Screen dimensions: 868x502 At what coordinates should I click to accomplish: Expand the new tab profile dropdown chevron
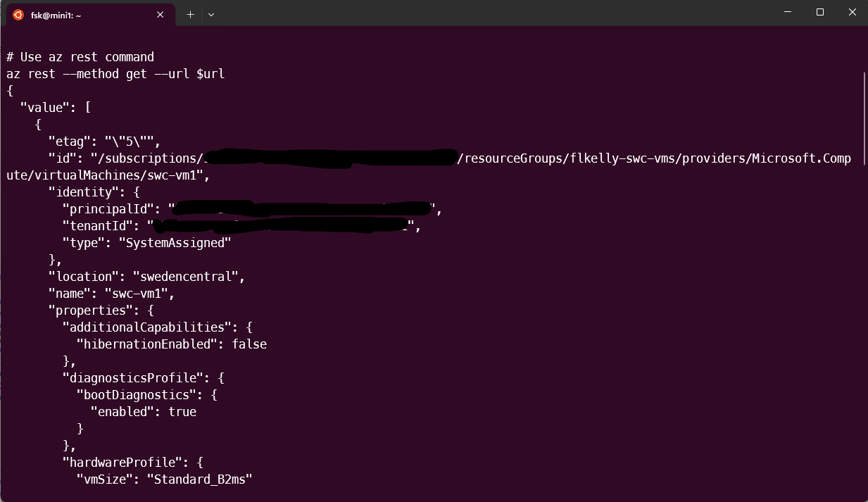click(x=211, y=14)
